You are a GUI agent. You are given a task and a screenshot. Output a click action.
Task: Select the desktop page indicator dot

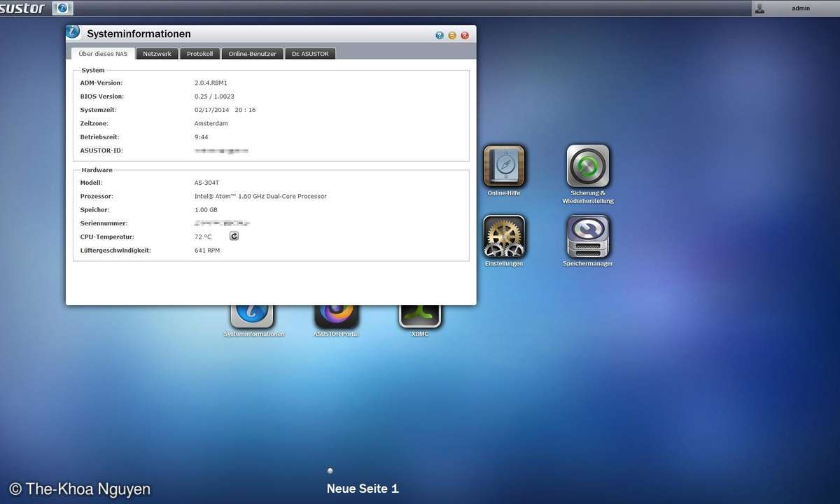[330, 470]
